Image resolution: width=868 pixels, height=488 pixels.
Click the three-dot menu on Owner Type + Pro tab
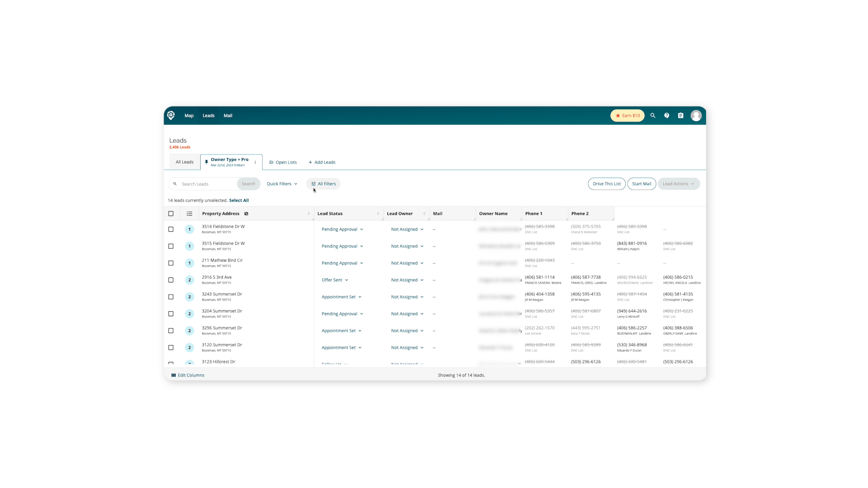click(x=255, y=162)
